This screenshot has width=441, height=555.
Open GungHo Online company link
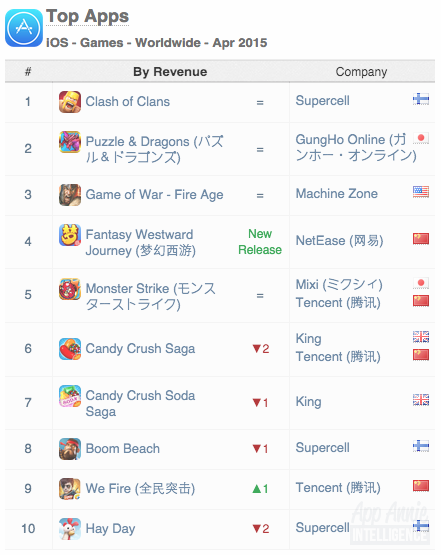click(356, 147)
